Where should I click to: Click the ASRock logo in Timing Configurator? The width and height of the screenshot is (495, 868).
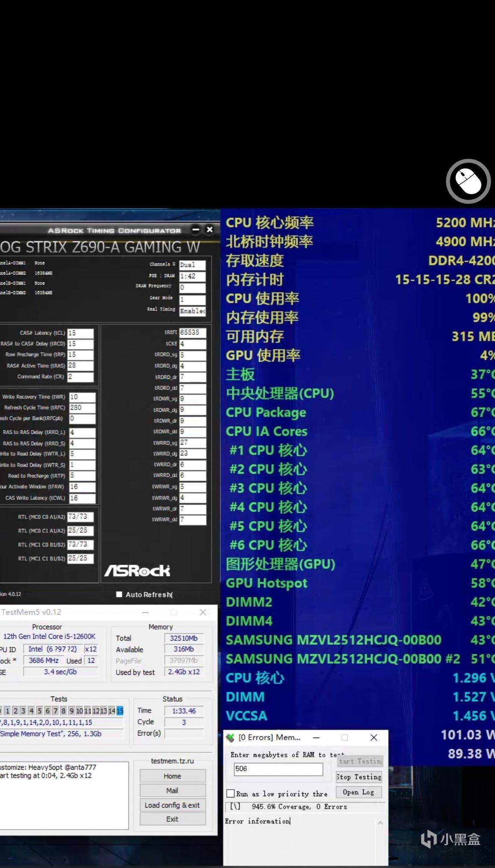[137, 570]
